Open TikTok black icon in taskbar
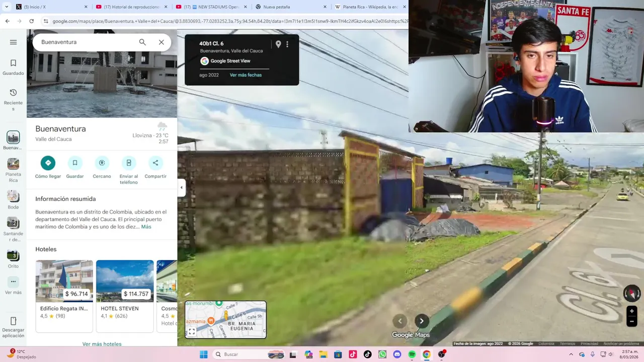Screen dimensions: 644x362 pyautogui.click(x=368, y=354)
